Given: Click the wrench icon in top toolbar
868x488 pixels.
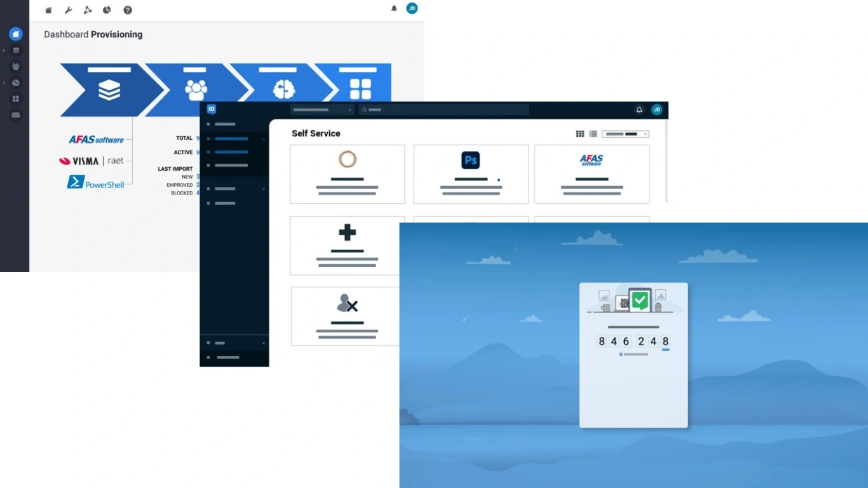Looking at the screenshot, I should [69, 10].
